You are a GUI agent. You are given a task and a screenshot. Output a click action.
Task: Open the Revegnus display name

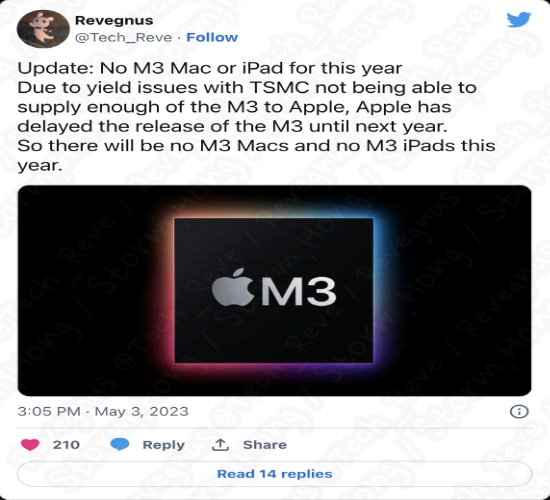click(x=114, y=20)
